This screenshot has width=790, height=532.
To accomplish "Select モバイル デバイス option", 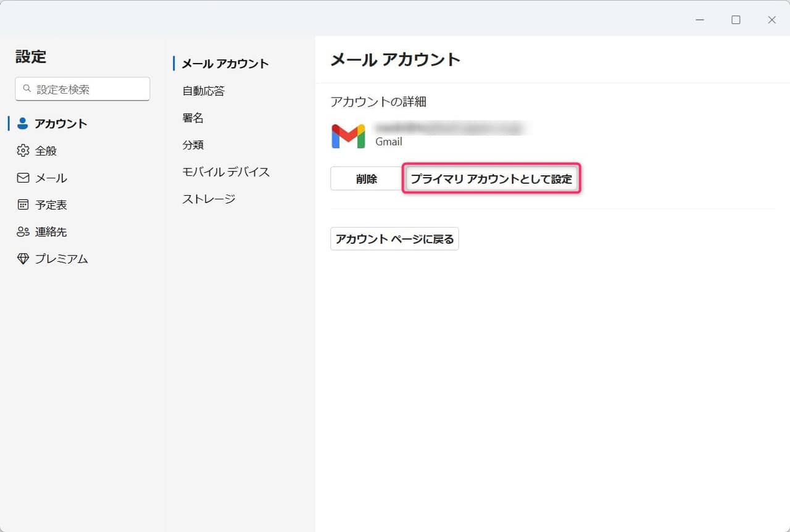I will point(226,172).
